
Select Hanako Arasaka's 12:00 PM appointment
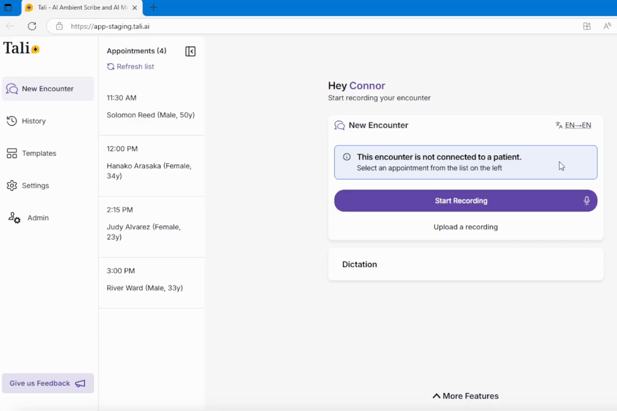click(x=151, y=161)
